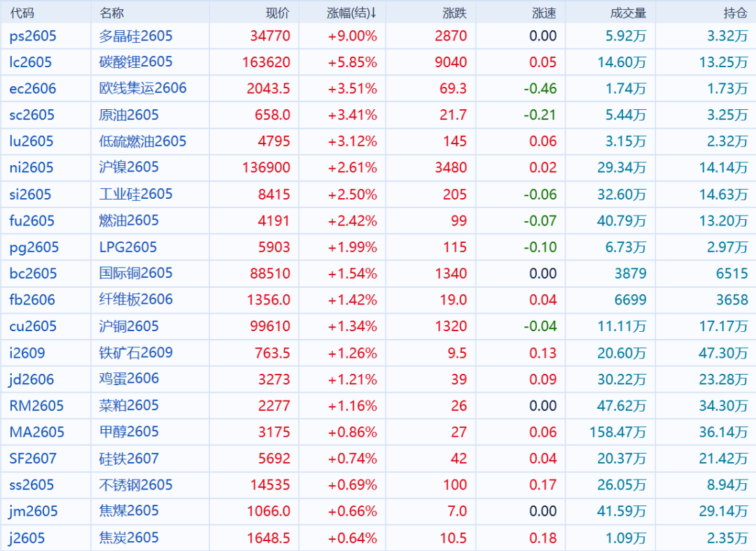
Task: Click LPG2605 contract name
Action: point(128,247)
